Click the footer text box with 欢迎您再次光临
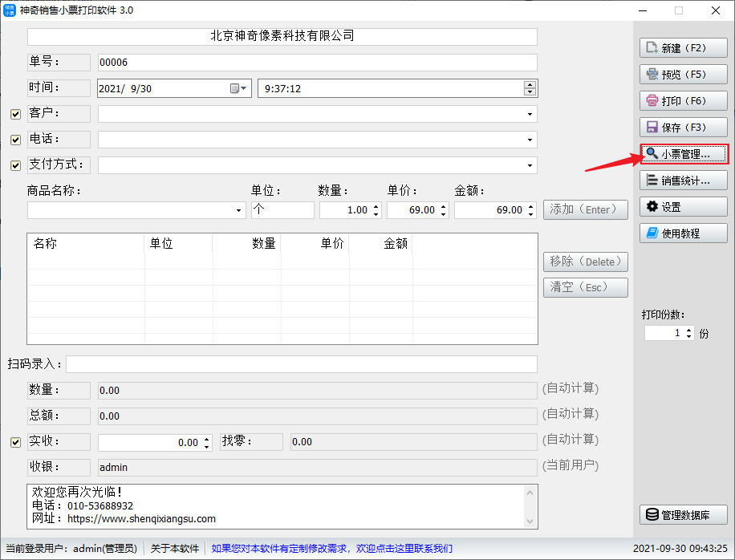This screenshot has width=735, height=560. tap(282, 506)
